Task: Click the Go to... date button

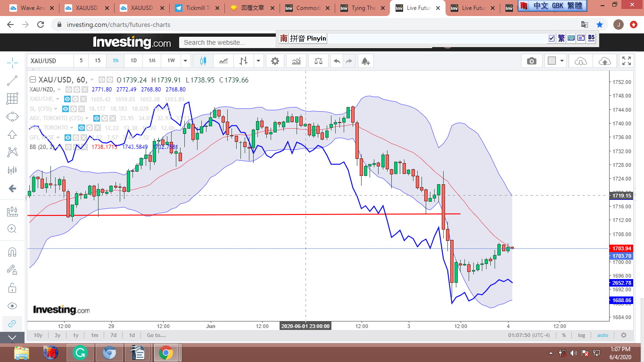Action: 156,335
